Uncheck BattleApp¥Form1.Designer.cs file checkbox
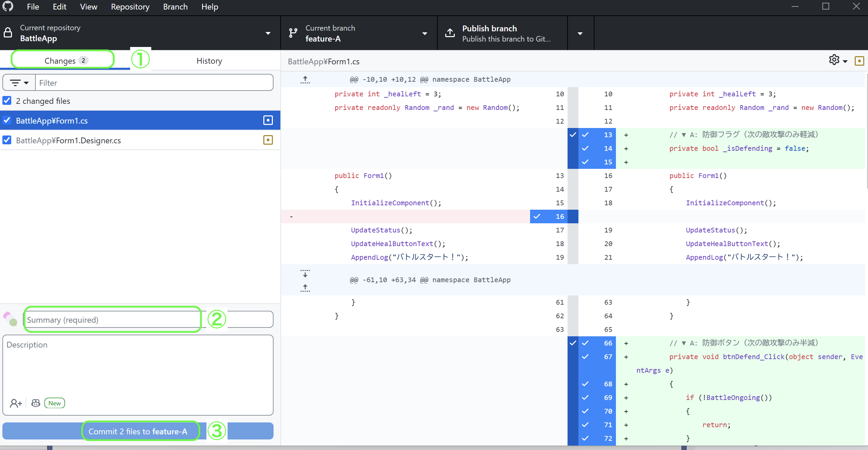This screenshot has width=868, height=450. coord(7,140)
